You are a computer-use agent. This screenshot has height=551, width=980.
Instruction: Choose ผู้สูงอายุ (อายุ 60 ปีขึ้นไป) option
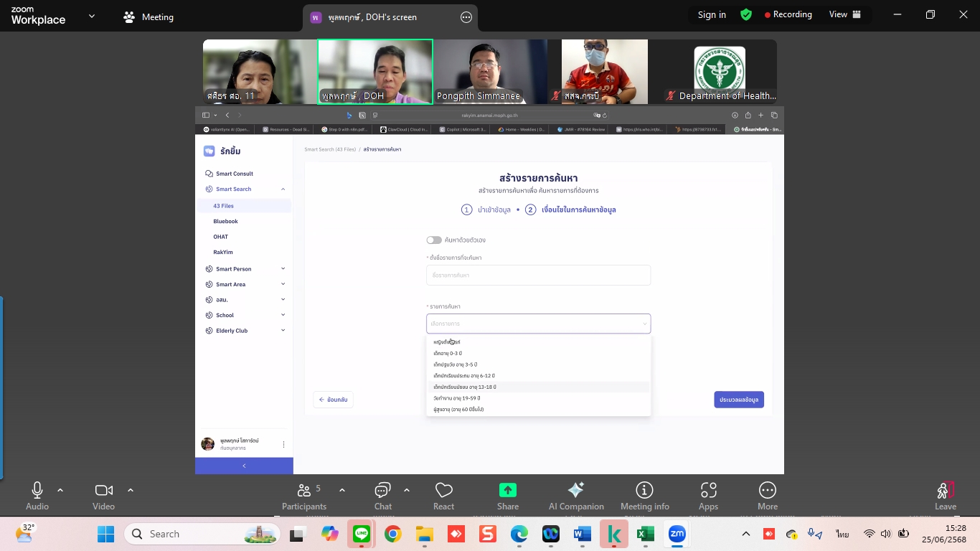(x=538, y=410)
